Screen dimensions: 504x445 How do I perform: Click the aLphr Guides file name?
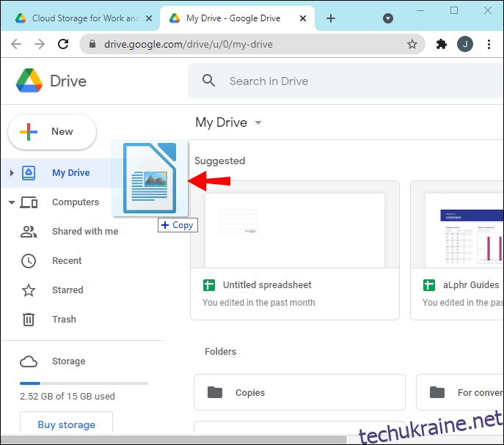click(x=471, y=285)
